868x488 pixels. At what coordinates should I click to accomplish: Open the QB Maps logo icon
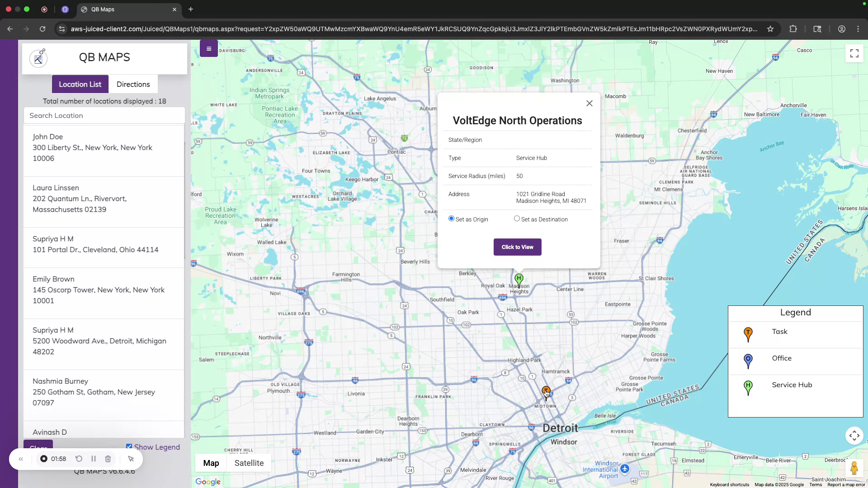(x=38, y=58)
